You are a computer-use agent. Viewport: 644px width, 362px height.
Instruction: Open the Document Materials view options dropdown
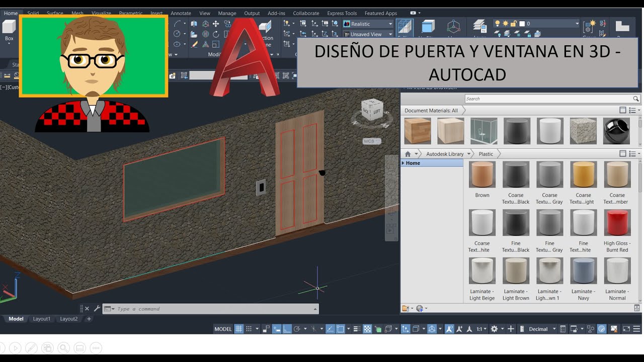634,110
